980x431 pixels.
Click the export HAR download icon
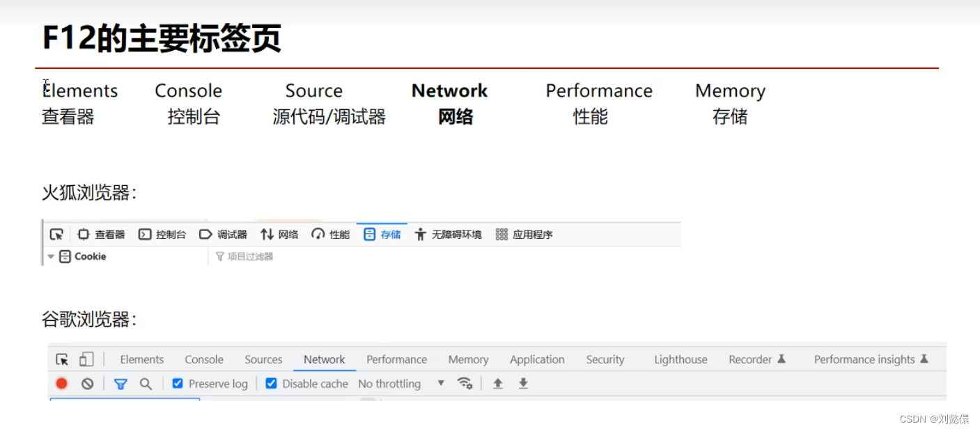pyautogui.click(x=523, y=384)
